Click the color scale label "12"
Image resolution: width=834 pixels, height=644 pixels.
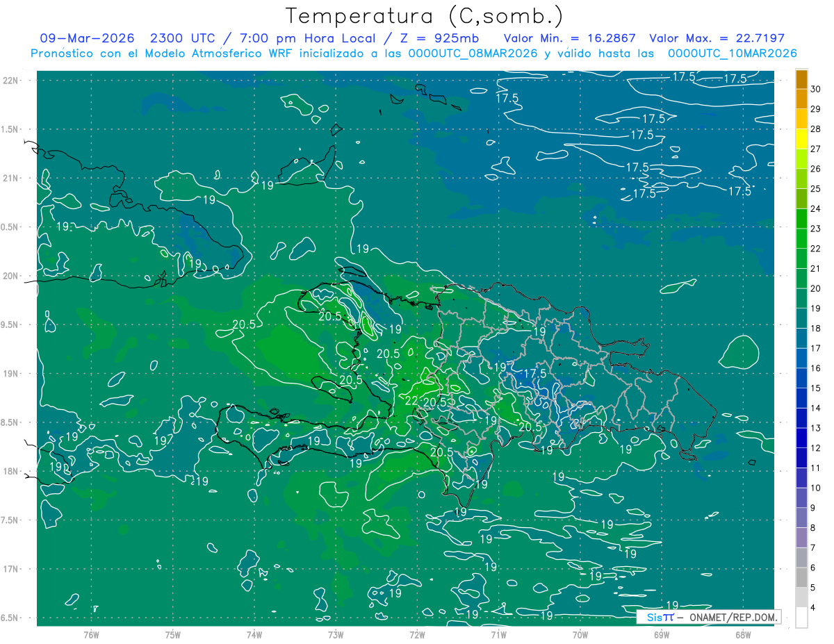click(816, 447)
